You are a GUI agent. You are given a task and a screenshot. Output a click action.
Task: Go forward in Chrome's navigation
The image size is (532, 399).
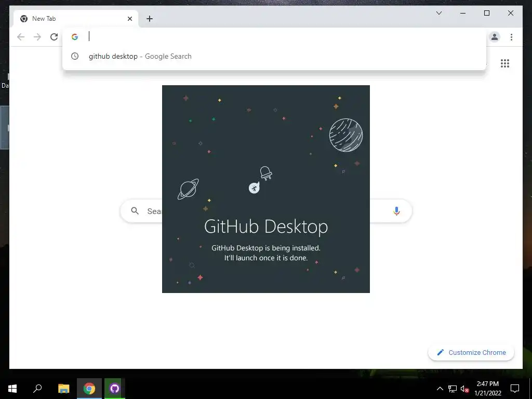pyautogui.click(x=37, y=37)
